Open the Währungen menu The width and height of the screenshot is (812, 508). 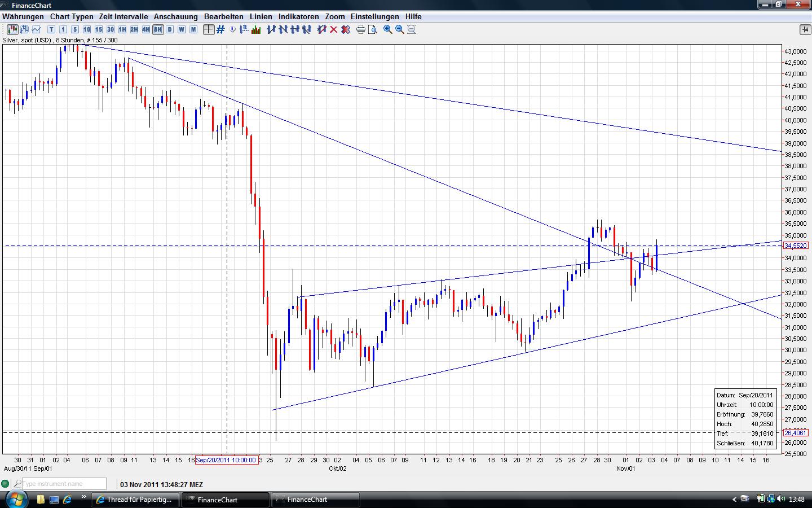click(x=23, y=16)
